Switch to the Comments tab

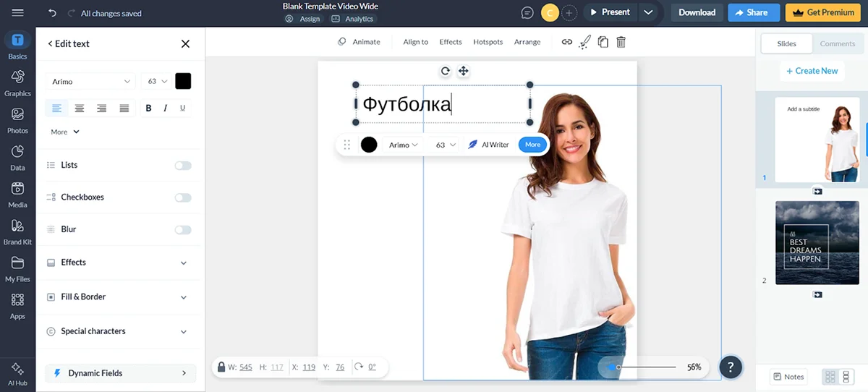tap(837, 44)
